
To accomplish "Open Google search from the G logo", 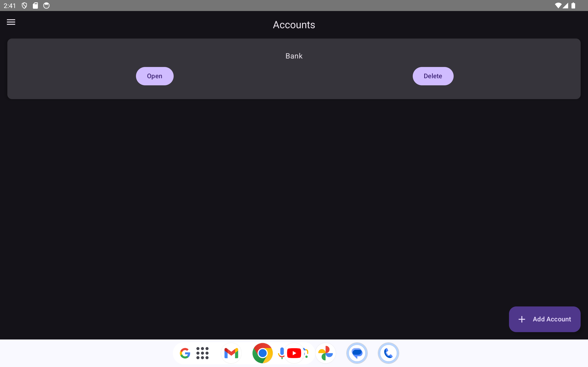I will [x=185, y=353].
